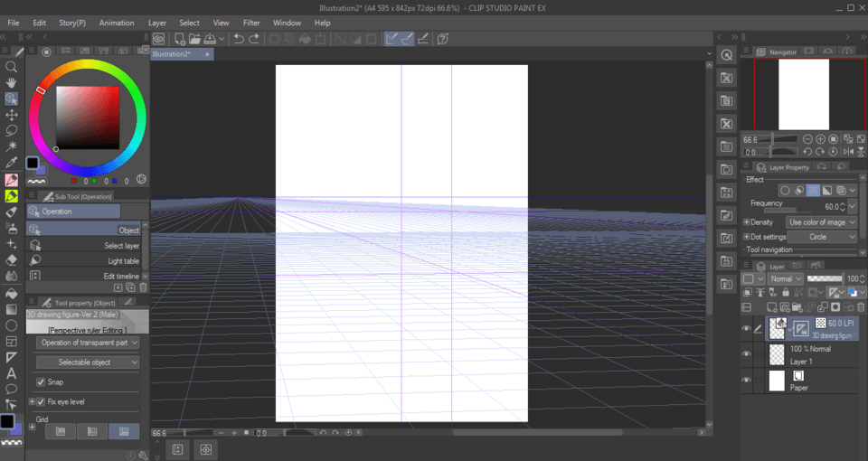Select the Select layer sub tool
Screen dimensions: 868x461
point(83,245)
